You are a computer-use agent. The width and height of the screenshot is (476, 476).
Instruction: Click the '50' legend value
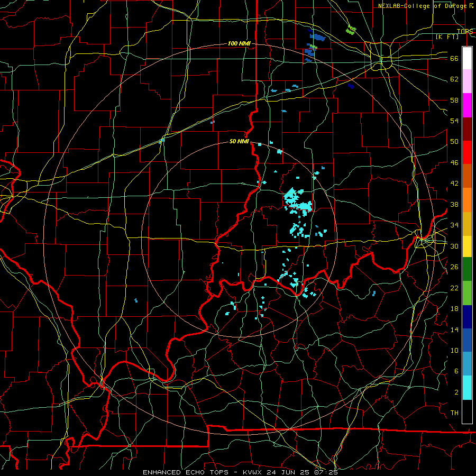(454, 142)
